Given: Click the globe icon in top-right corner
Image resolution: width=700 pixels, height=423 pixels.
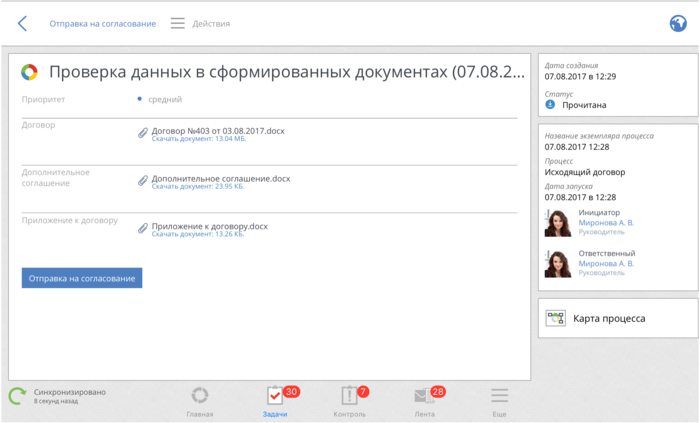Looking at the screenshot, I should pos(678,23).
